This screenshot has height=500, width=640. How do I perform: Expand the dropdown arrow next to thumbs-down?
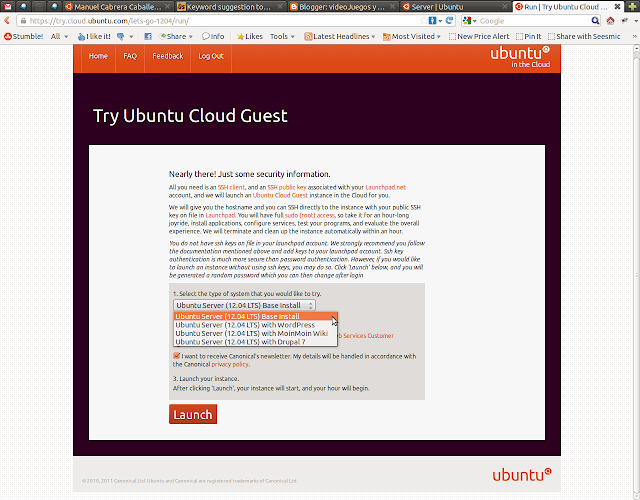click(131, 37)
